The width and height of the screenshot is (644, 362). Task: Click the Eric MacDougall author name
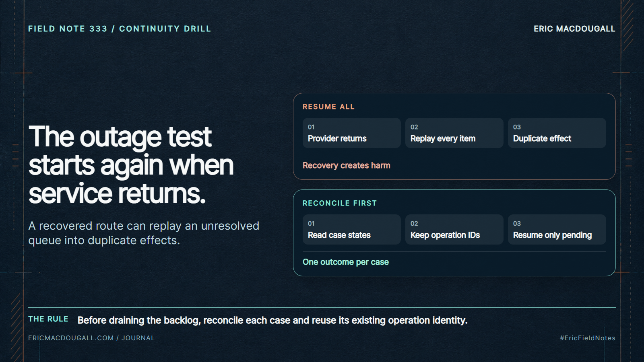[574, 29]
